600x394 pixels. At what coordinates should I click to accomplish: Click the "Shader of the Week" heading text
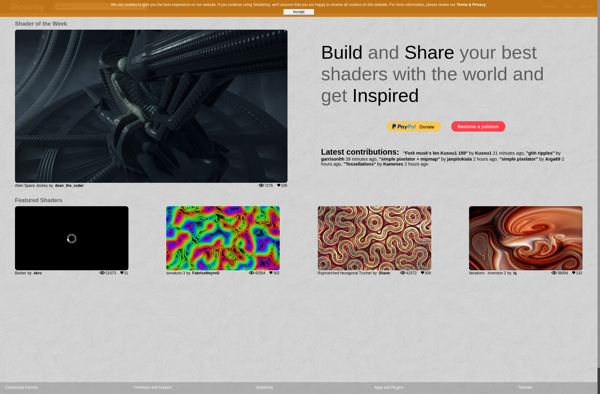pos(41,24)
